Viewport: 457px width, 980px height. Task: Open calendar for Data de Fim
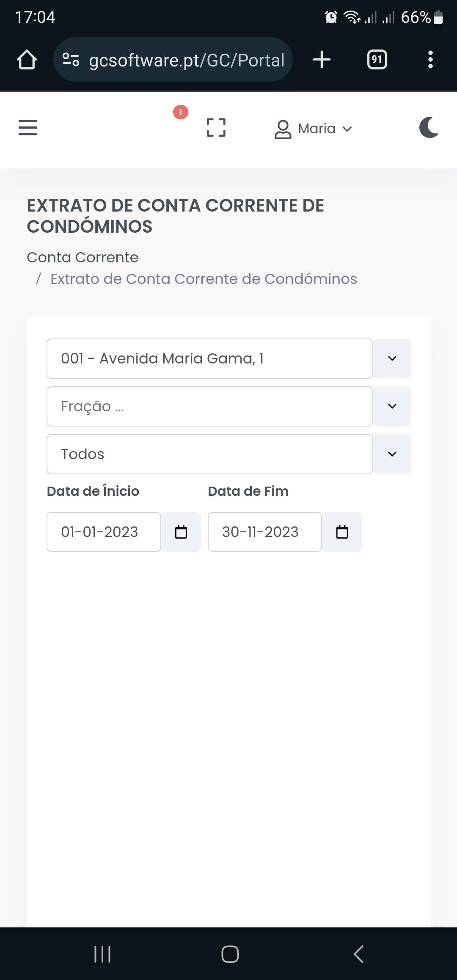[x=342, y=532]
